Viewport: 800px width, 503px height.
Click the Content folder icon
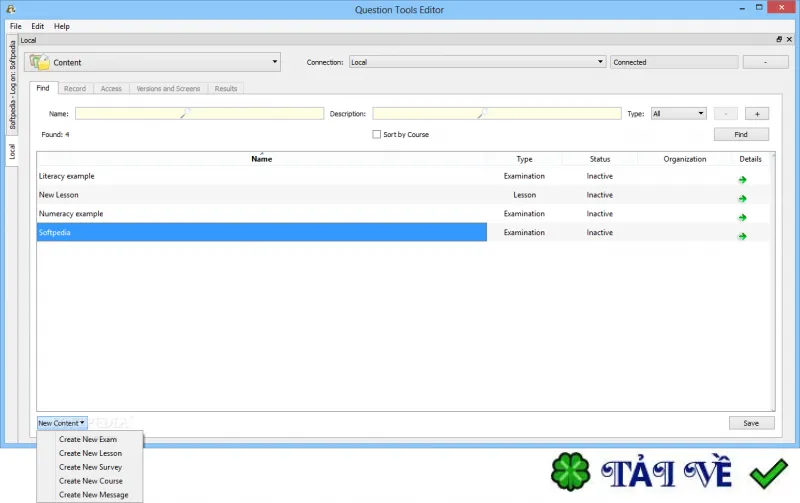pos(39,62)
